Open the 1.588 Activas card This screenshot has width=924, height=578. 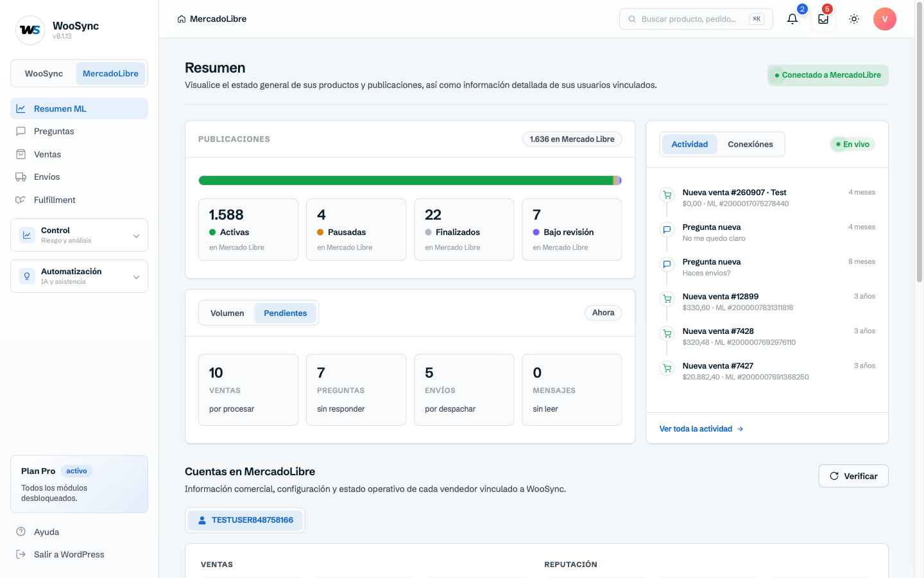click(248, 229)
